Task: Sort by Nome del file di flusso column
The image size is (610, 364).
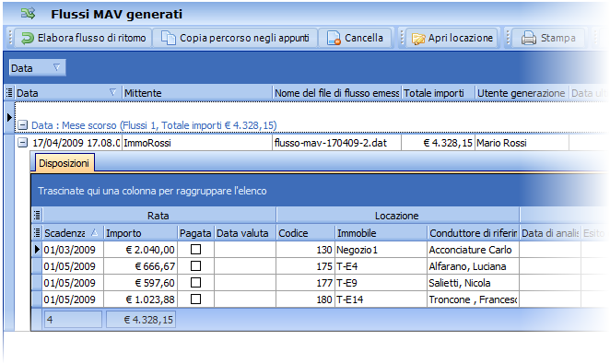Action: 337,93
